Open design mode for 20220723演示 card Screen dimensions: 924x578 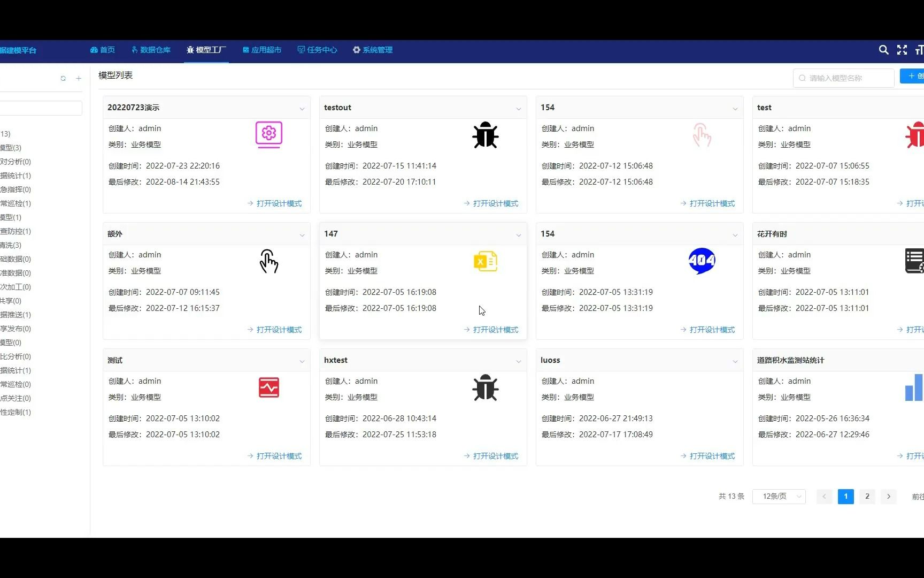[275, 203]
